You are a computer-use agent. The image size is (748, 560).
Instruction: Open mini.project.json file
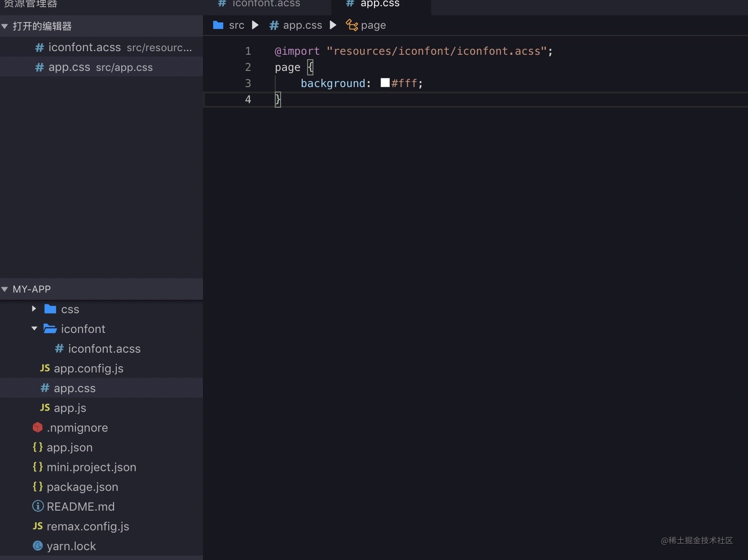pos(101,467)
